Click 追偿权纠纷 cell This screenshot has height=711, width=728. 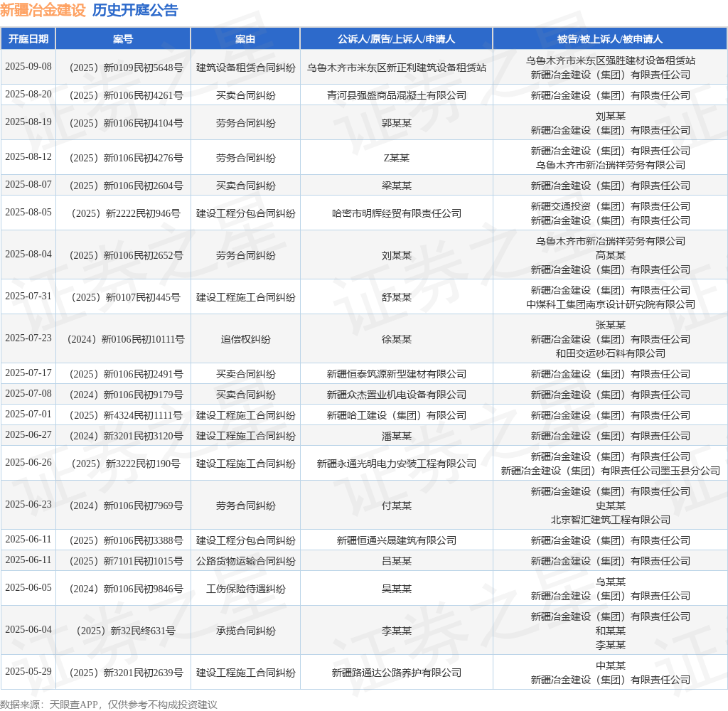245,339
